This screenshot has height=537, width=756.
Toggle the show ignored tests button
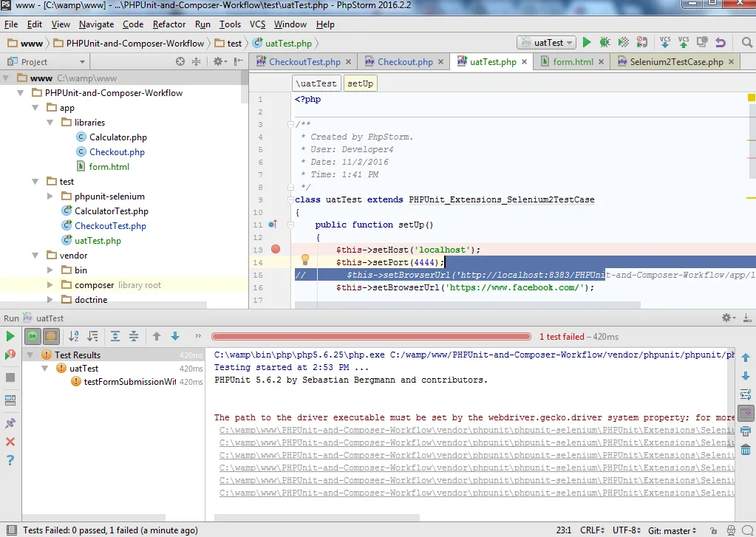click(x=50, y=337)
